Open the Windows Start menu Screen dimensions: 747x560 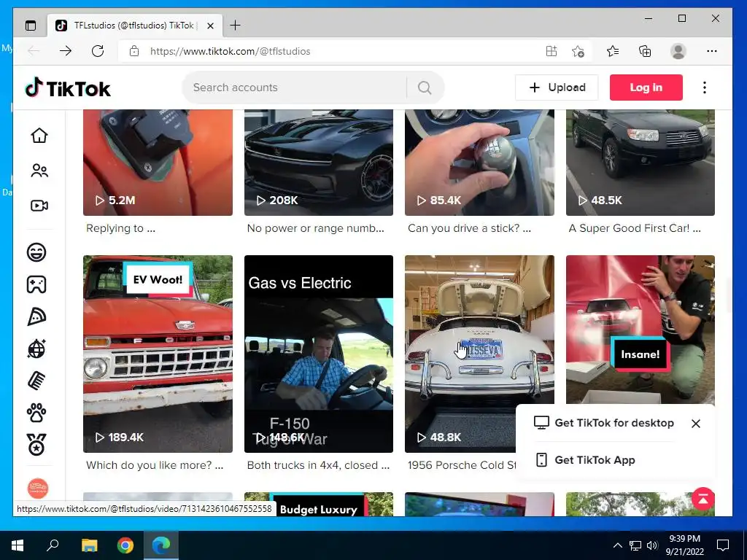[x=18, y=545]
